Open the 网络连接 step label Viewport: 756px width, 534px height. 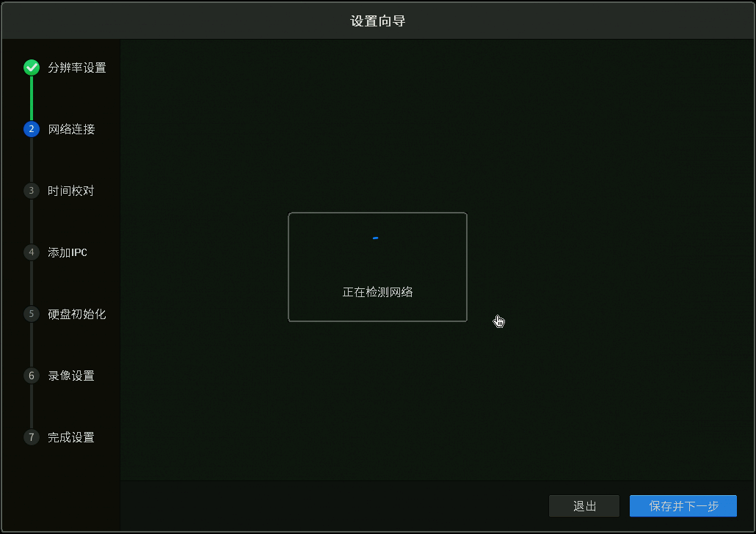pyautogui.click(x=71, y=129)
